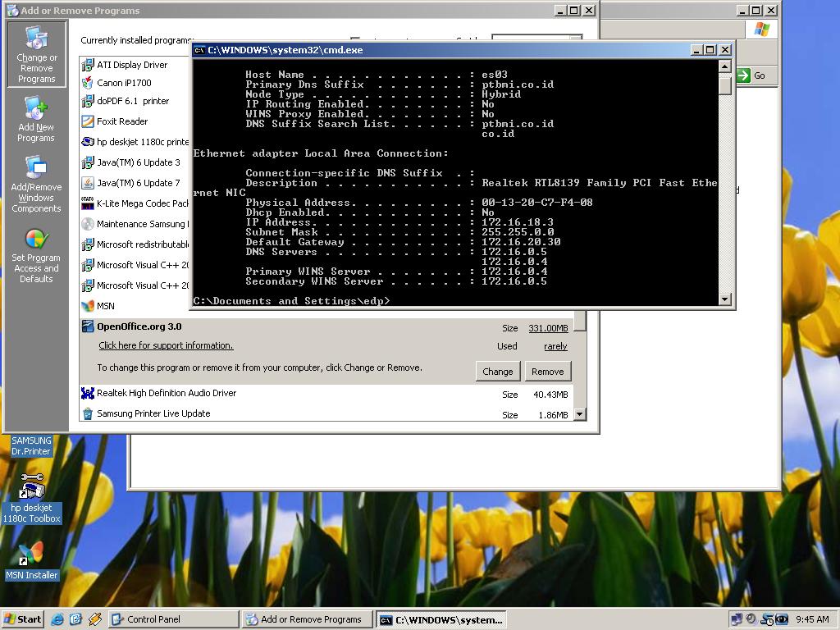Click program list scrollbar down arrow
Screen dimensions: 840x630
[x=580, y=414]
